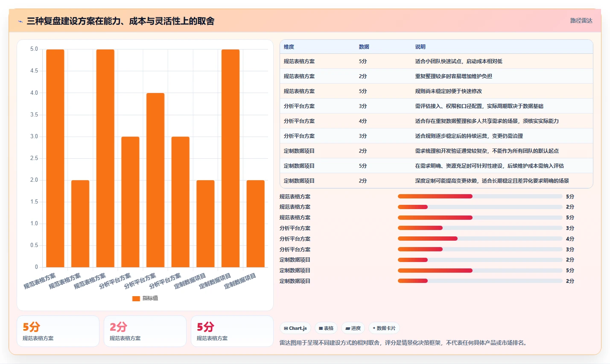Viewport: 610px width, 364px height.
Task: Click the 说明 column header
Action: 420,47
